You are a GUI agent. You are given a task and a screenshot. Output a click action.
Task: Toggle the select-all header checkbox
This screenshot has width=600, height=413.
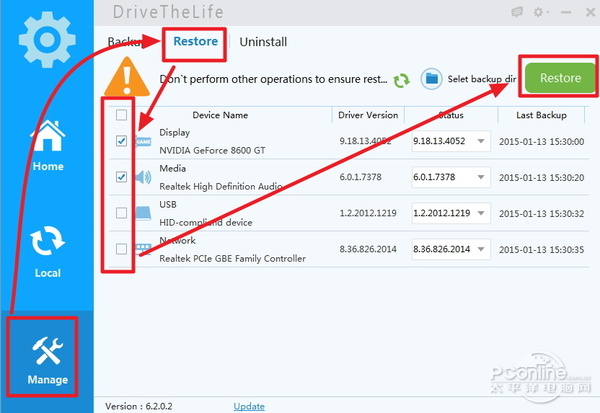point(121,115)
